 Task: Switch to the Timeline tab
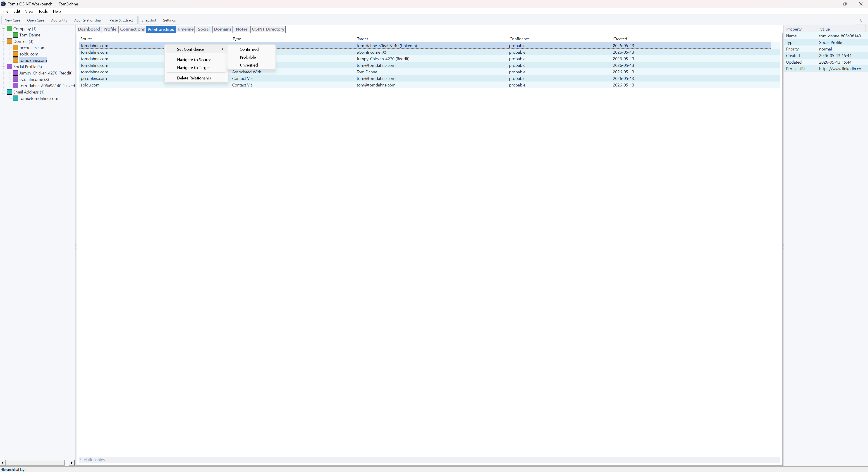(x=185, y=29)
